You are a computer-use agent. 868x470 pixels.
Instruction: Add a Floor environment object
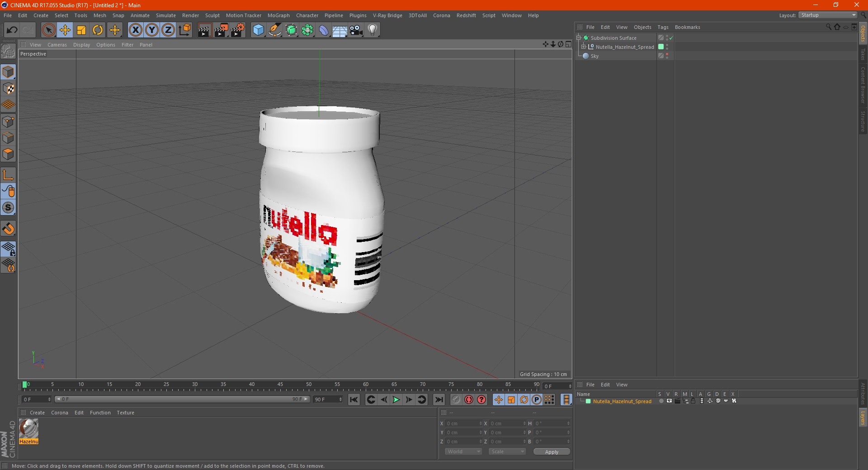coord(340,30)
